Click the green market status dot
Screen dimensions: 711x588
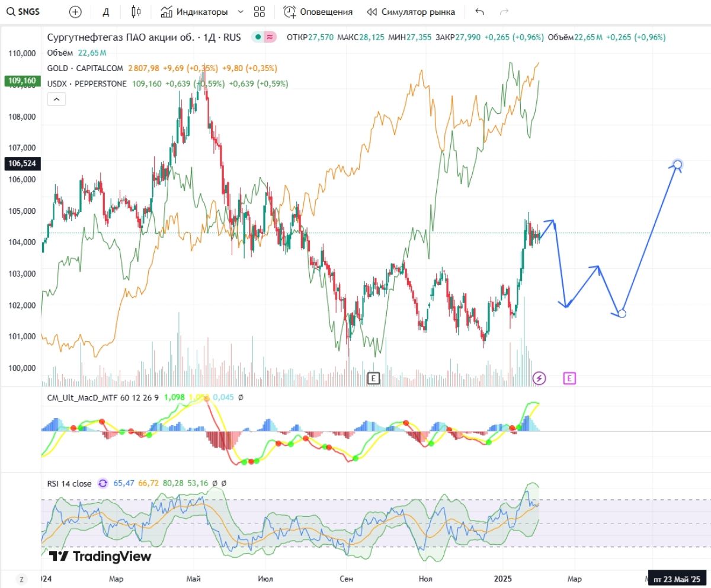pos(258,37)
